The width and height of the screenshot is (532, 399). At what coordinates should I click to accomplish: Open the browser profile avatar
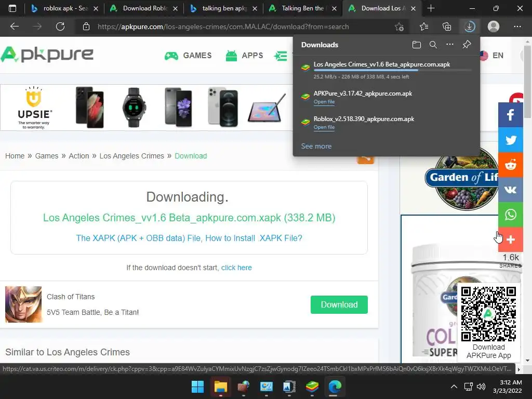click(494, 26)
